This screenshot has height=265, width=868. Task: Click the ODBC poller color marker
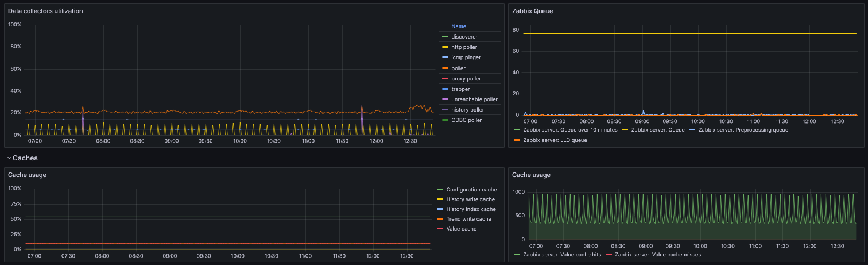point(444,120)
